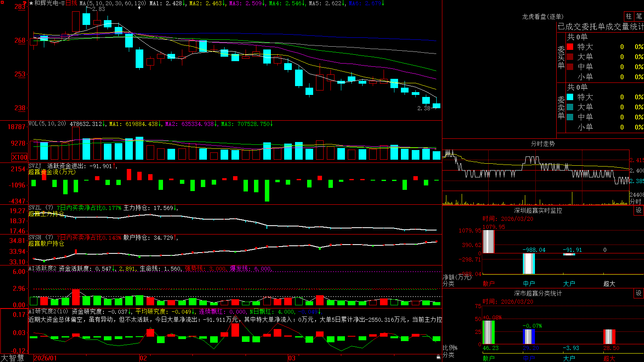Click the lock icon at the chart's bottom right
This screenshot has width=644, height=362.
[x=438, y=357]
